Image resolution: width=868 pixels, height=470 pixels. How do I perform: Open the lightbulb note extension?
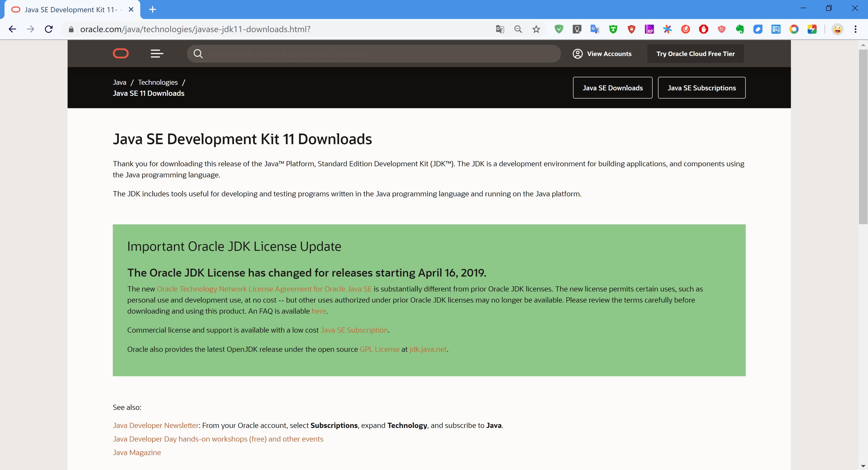coord(577,29)
